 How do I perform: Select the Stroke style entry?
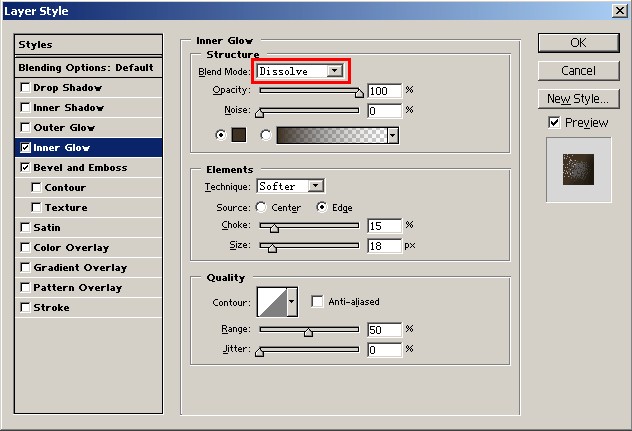tap(51, 308)
